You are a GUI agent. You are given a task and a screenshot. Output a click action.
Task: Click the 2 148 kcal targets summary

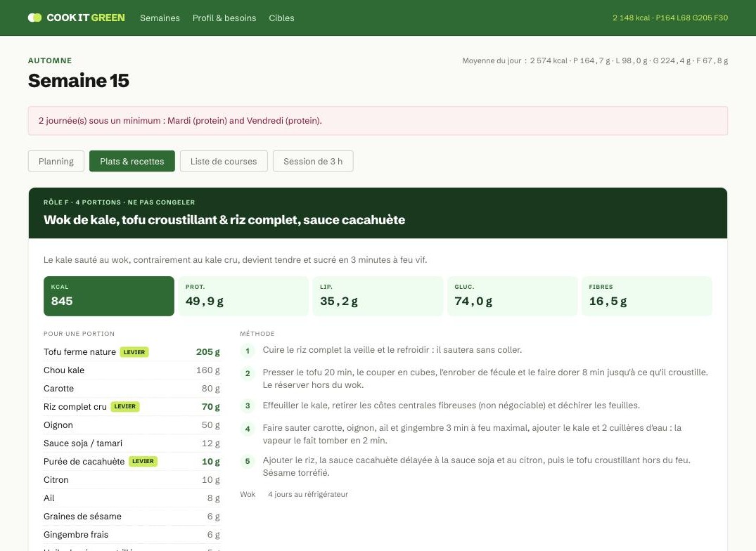tap(669, 18)
